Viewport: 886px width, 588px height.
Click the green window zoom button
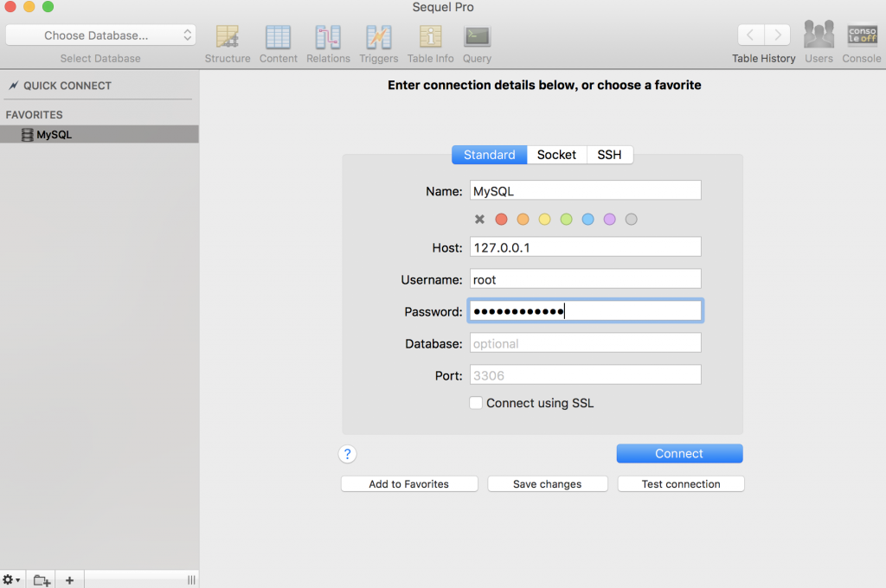pos(48,7)
